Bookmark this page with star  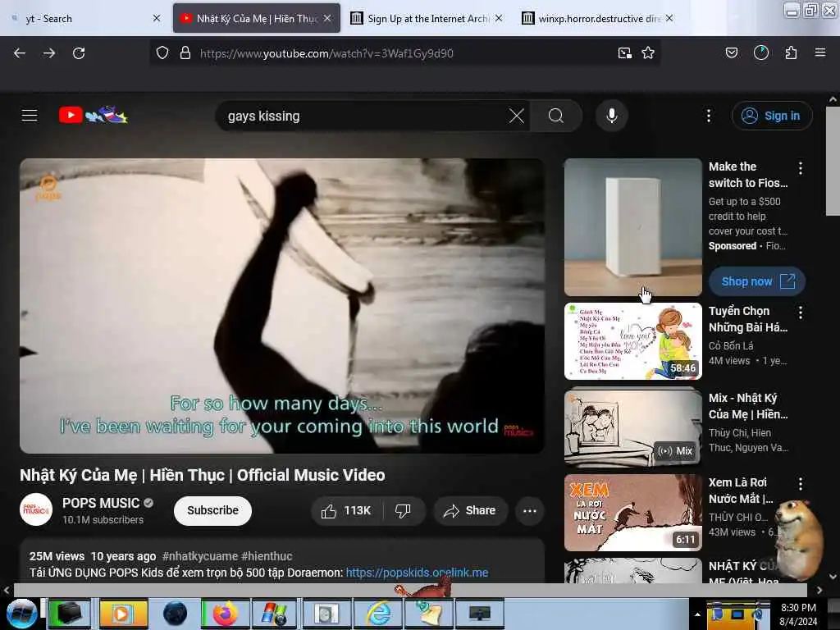648,53
